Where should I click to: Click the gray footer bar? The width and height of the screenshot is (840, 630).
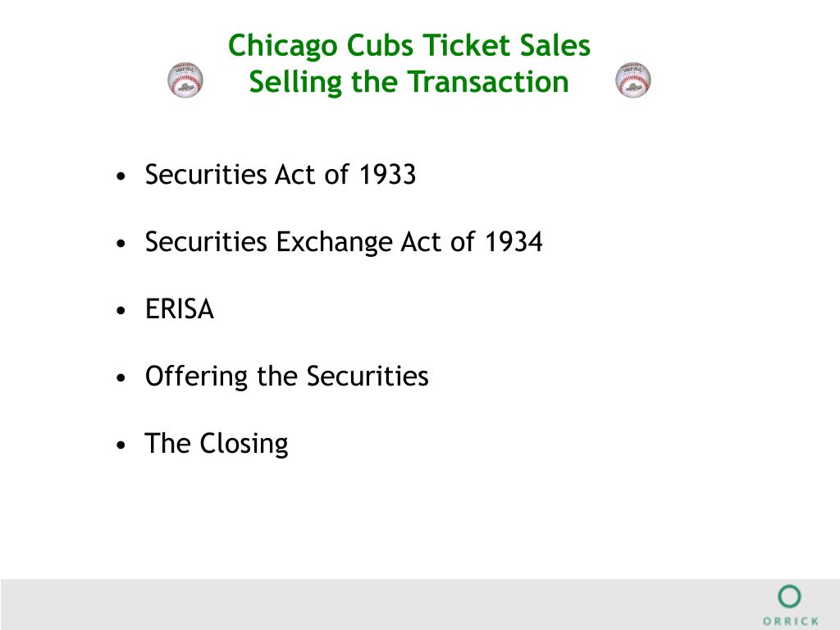(420, 605)
